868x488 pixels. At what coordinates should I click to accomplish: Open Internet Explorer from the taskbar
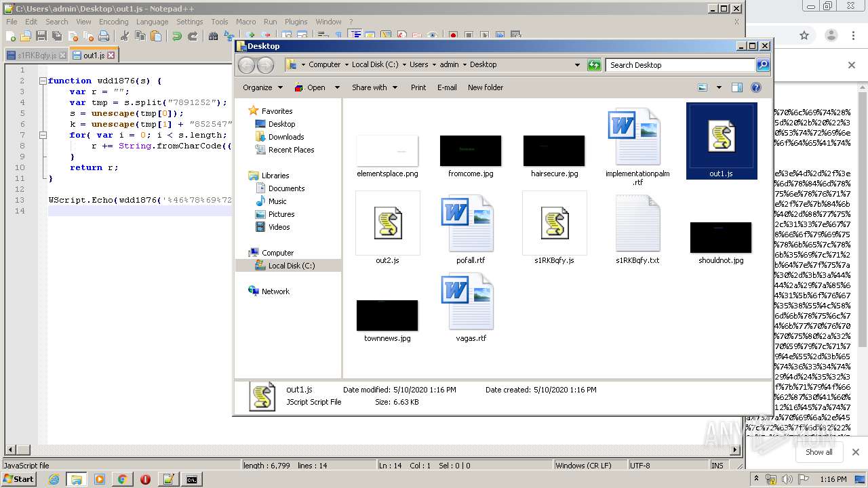point(54,479)
